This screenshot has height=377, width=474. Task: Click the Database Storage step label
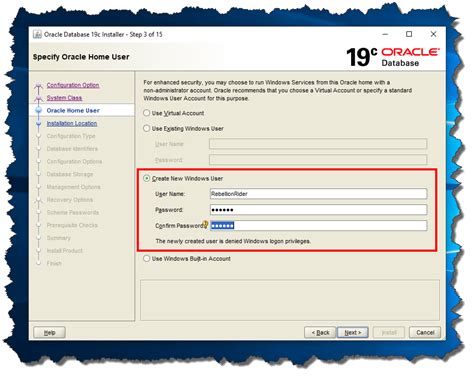(x=70, y=174)
